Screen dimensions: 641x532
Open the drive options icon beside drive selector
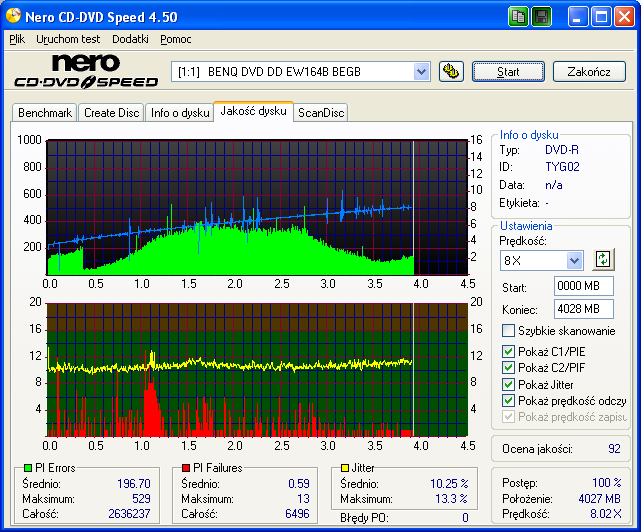(451, 72)
